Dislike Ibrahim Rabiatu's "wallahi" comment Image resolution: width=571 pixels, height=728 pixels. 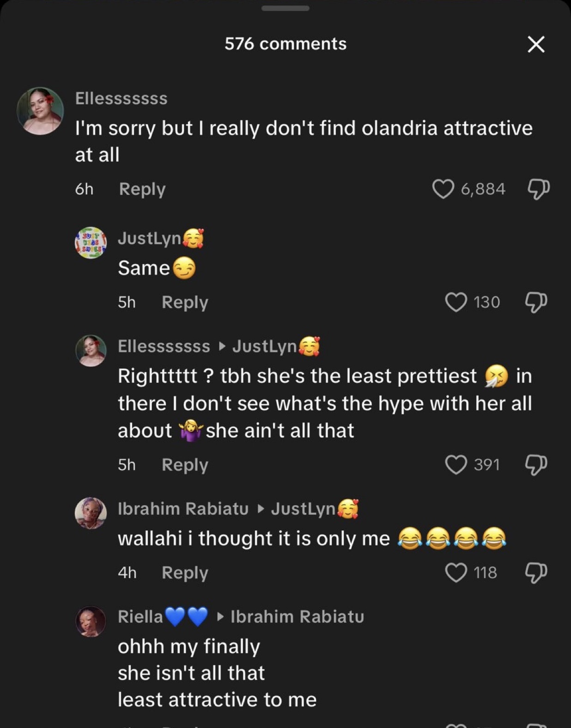click(536, 573)
